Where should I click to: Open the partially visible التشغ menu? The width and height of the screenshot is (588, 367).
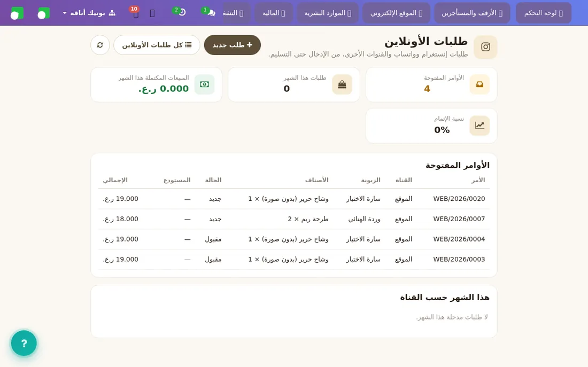[x=236, y=13]
